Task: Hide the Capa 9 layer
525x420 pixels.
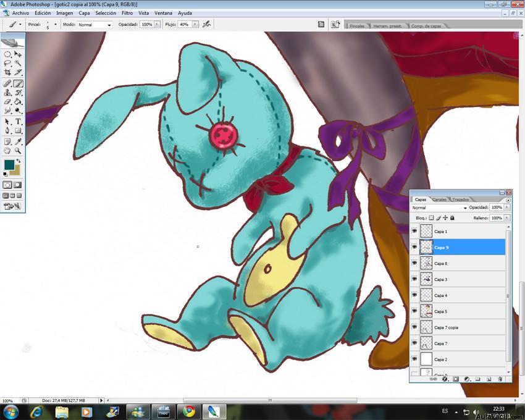Action: [x=414, y=247]
